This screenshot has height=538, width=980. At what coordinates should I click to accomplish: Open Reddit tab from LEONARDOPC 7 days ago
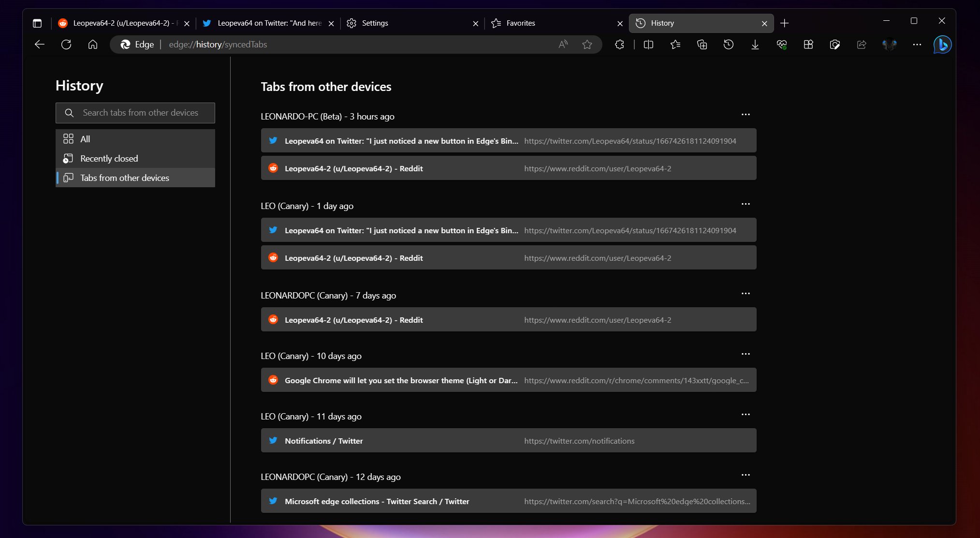point(509,320)
